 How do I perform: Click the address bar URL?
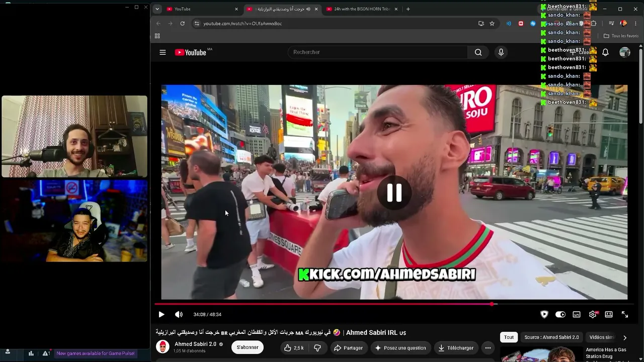pos(243,24)
